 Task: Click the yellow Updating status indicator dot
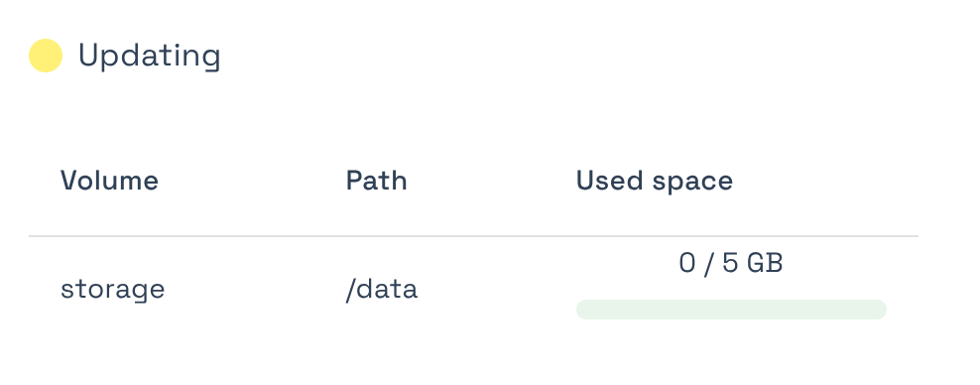(46, 56)
